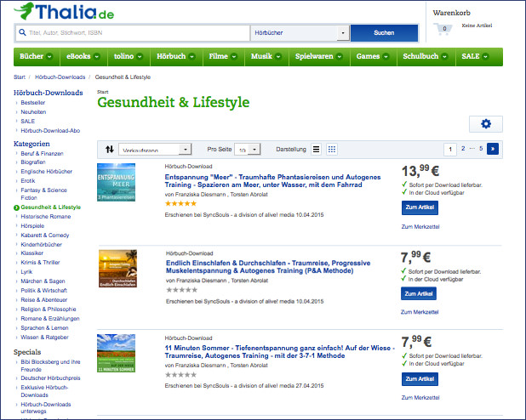Image resolution: width=526 pixels, height=420 pixels.
Task: Expand the Schulbuch menu
Action: (426, 56)
